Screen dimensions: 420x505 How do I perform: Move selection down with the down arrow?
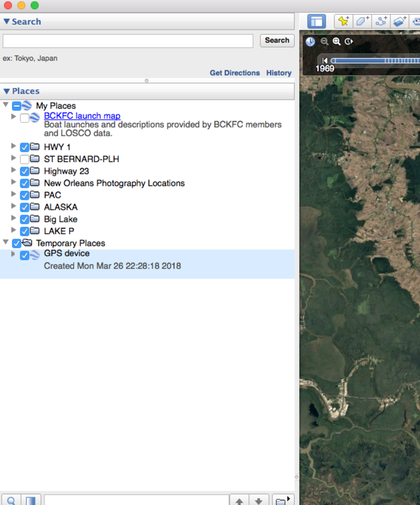259,500
